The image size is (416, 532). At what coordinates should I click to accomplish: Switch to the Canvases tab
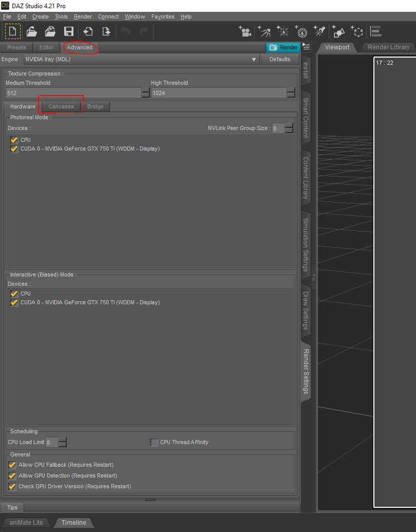61,106
